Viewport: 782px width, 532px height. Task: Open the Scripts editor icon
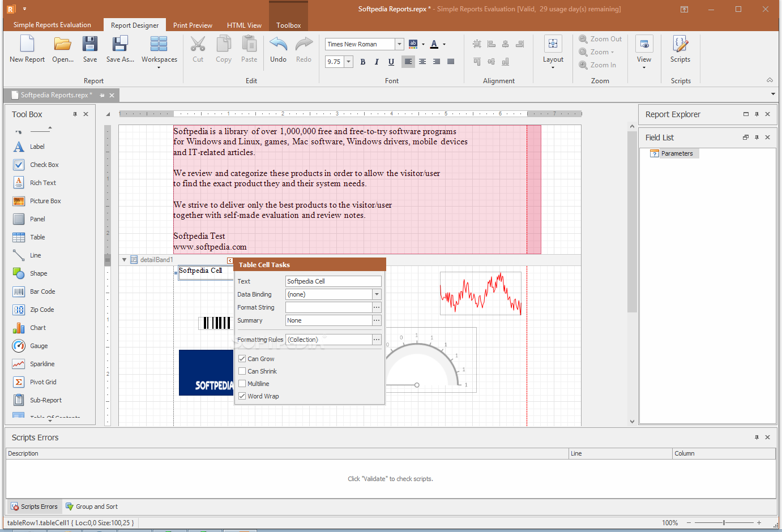680,44
